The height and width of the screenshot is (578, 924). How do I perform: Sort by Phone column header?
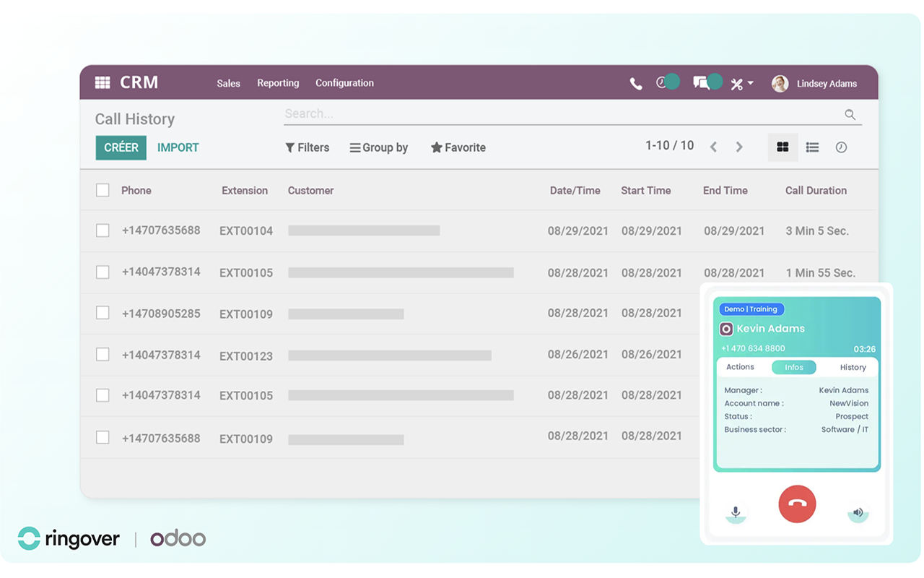136,191
